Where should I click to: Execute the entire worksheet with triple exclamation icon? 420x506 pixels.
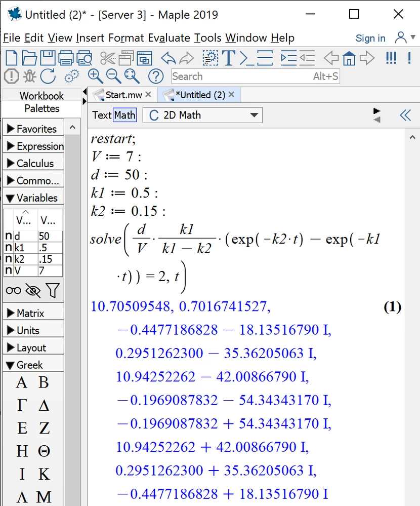coord(391,58)
